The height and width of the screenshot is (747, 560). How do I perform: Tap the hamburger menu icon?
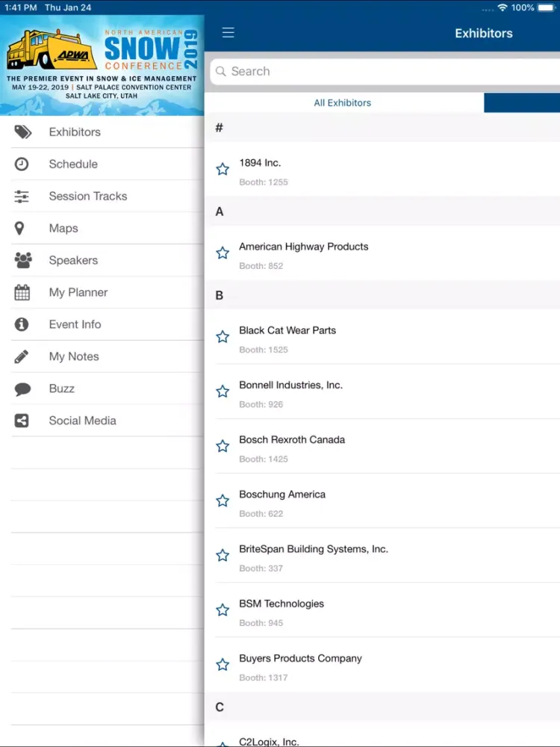point(228,32)
